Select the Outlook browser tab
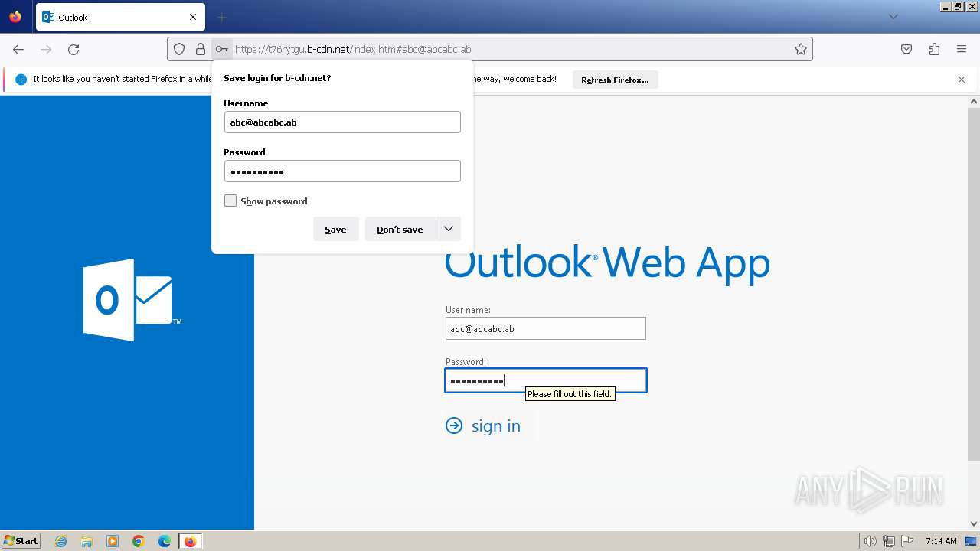This screenshot has height=551, width=980. 120,17
